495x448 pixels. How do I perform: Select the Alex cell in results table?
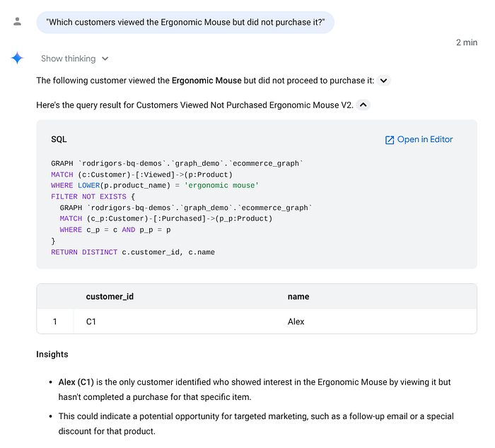click(x=296, y=322)
